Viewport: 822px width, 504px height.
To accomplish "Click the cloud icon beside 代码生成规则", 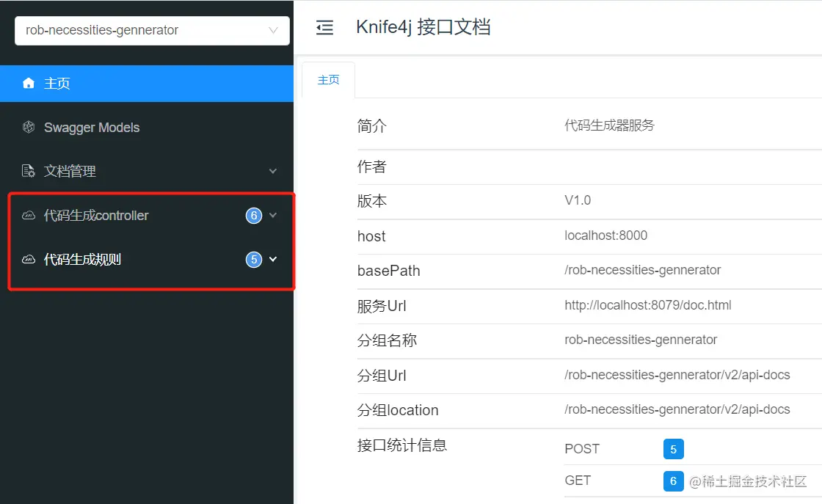I will pyautogui.click(x=29, y=259).
